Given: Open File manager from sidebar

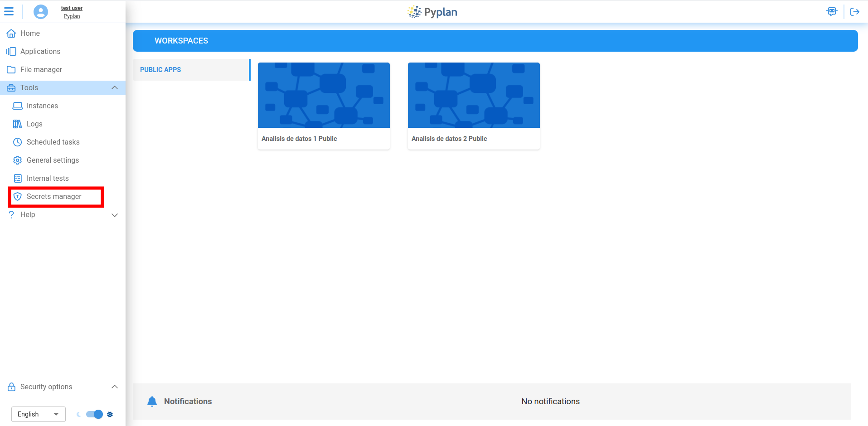Looking at the screenshot, I should (41, 70).
